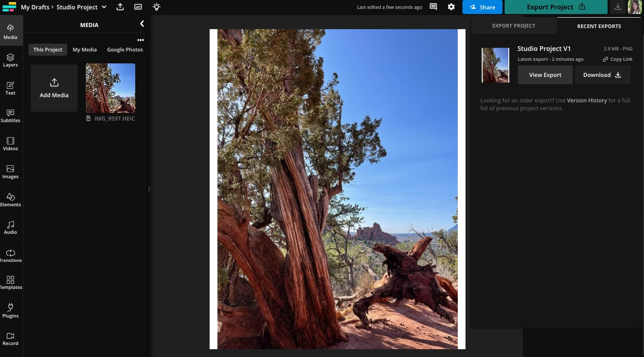This screenshot has height=357, width=644.
Task: Open the Subtitles panel
Action: click(x=10, y=116)
